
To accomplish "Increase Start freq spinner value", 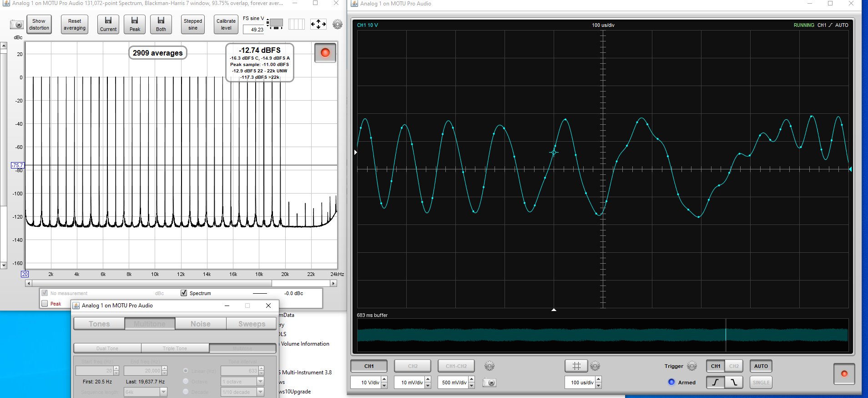I will click(x=116, y=368).
